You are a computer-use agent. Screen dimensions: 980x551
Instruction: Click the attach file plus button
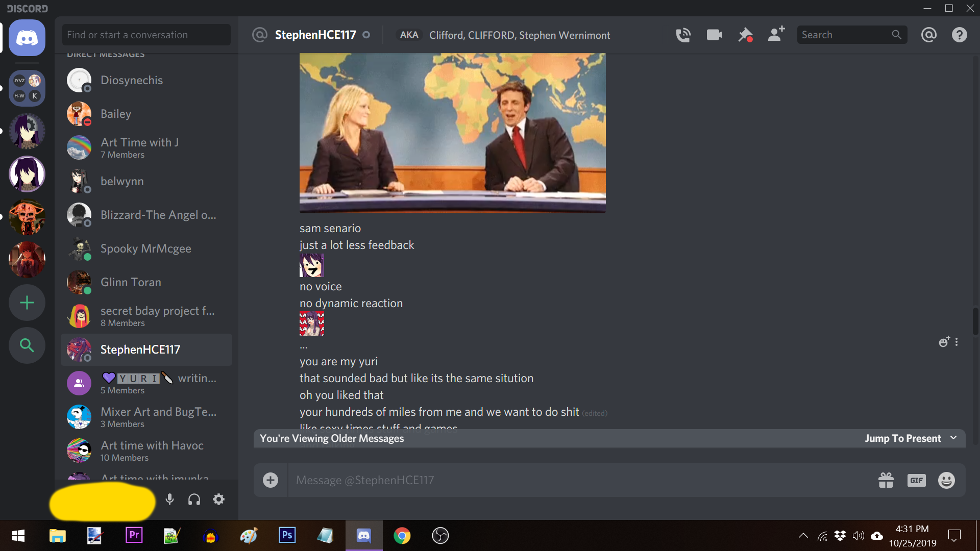pyautogui.click(x=271, y=480)
